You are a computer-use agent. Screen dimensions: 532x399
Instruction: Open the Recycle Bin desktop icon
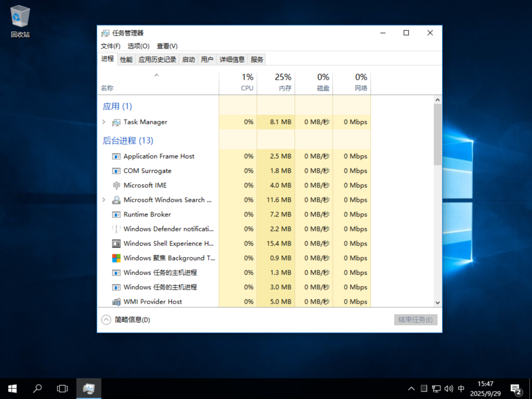20,21
